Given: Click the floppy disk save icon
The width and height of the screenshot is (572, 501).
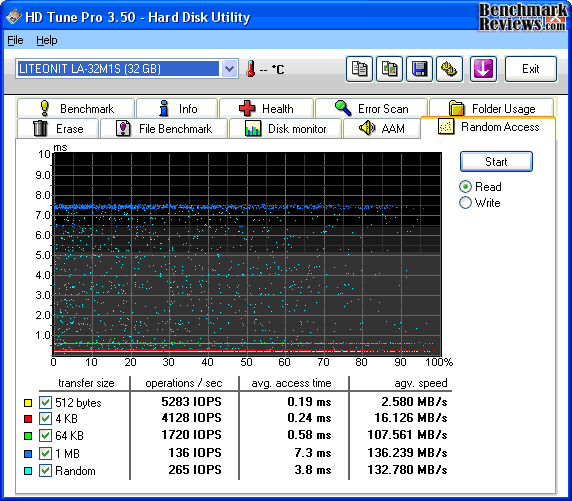Looking at the screenshot, I should tap(420, 69).
